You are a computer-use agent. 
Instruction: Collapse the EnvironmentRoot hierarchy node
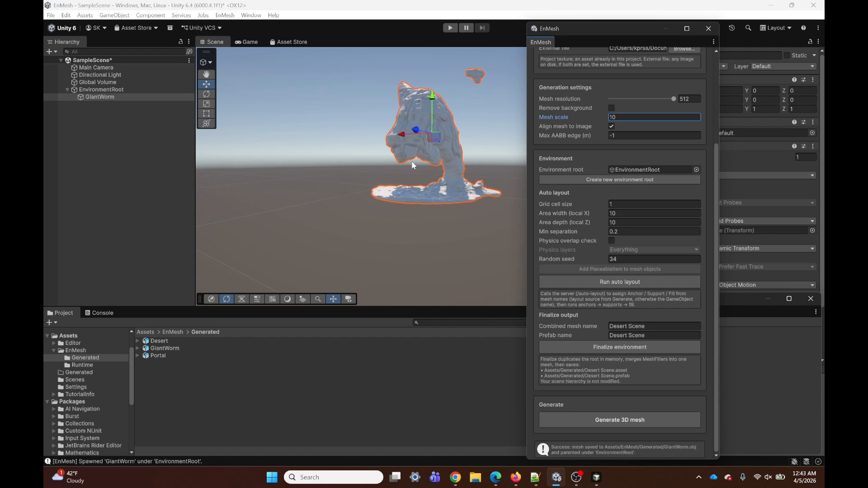point(67,90)
